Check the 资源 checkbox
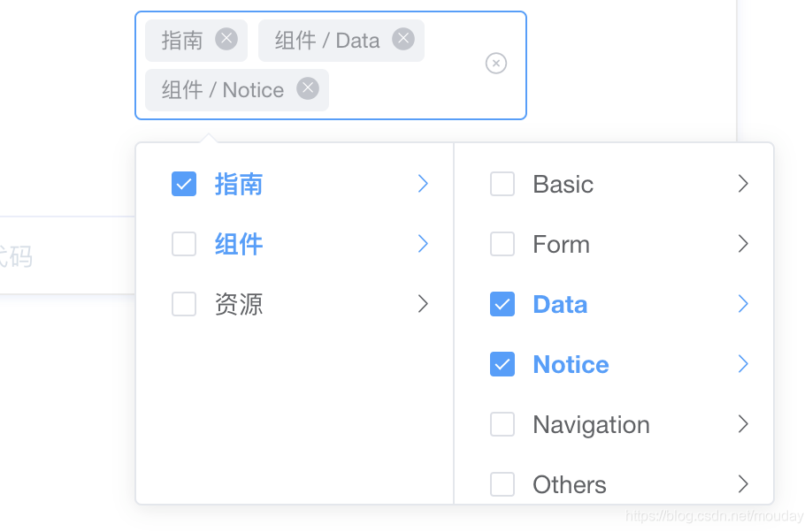Image resolution: width=812 pixels, height=532 pixels. (x=184, y=304)
